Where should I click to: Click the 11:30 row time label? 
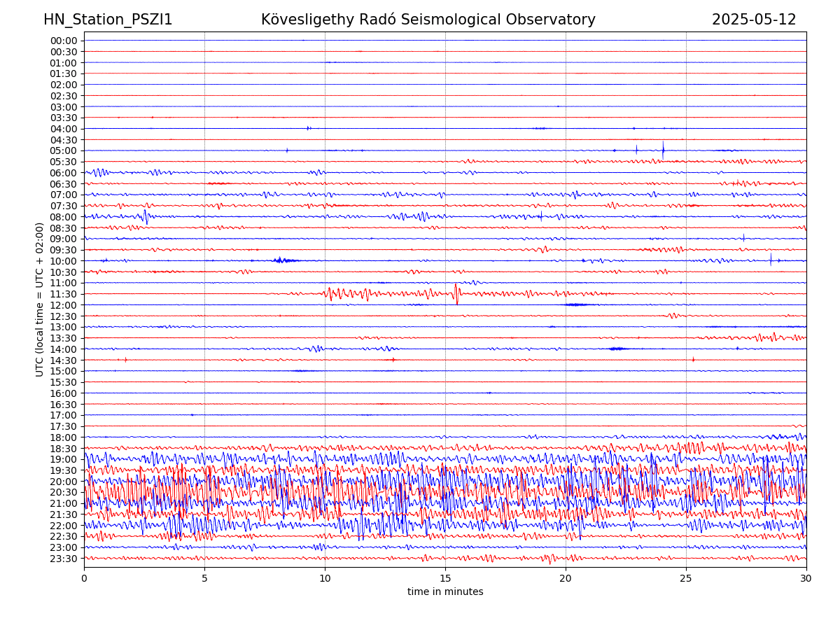click(x=64, y=294)
